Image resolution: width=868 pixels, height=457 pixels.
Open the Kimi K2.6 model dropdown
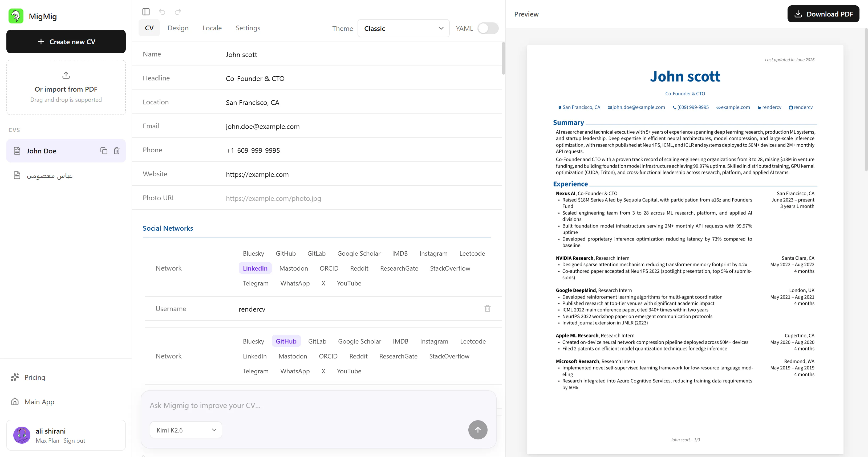[186, 430]
